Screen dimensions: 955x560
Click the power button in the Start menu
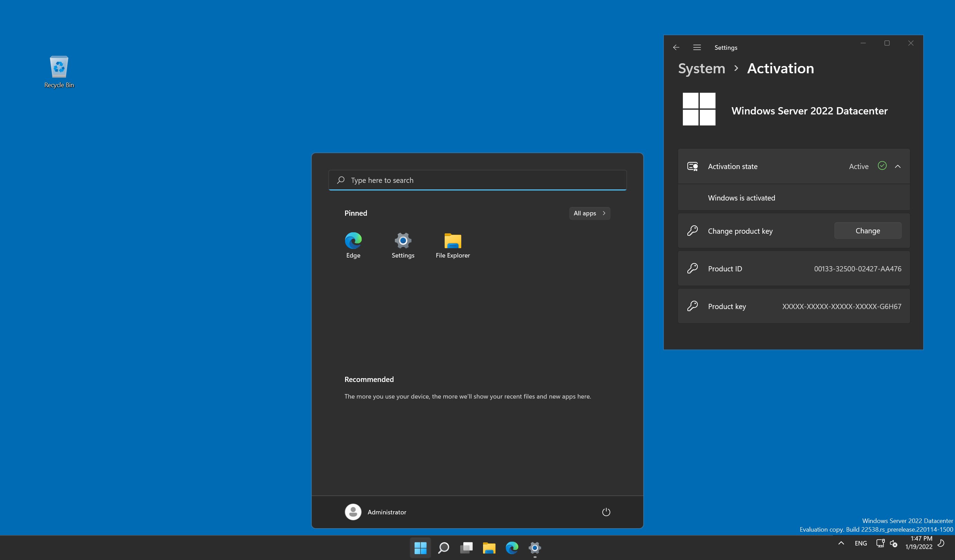tap(605, 512)
